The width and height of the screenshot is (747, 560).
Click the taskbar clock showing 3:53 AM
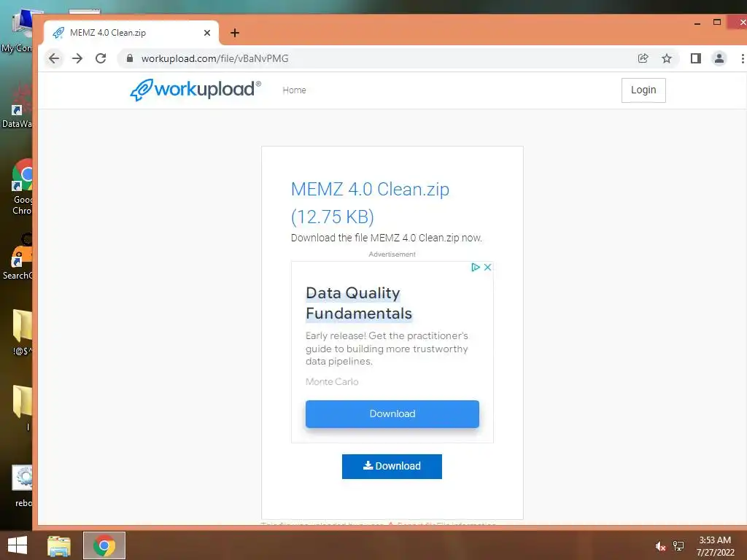pos(715,546)
